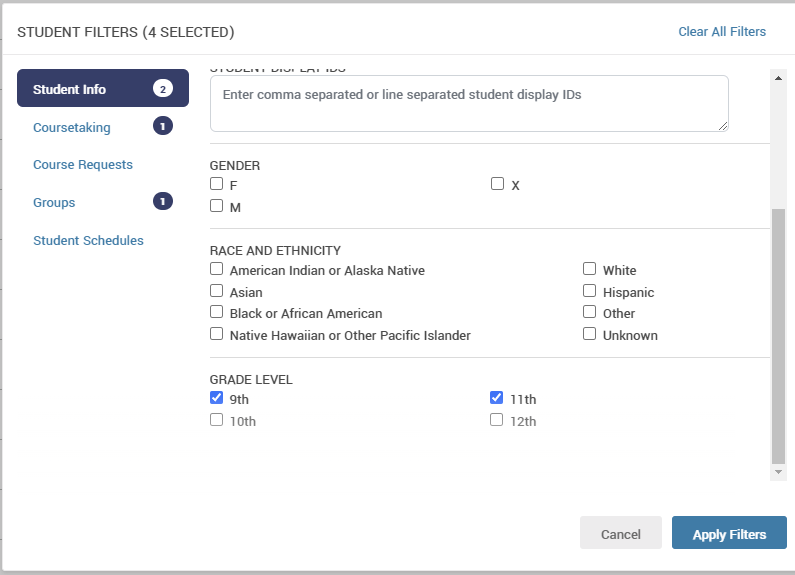Check the Hispanic ethnicity option
This screenshot has width=795, height=575.
click(590, 291)
